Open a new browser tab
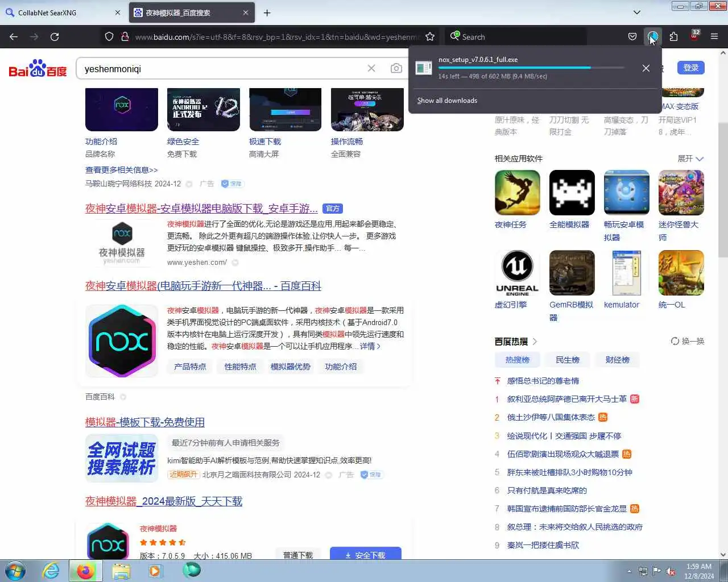728x582 pixels. point(267,13)
